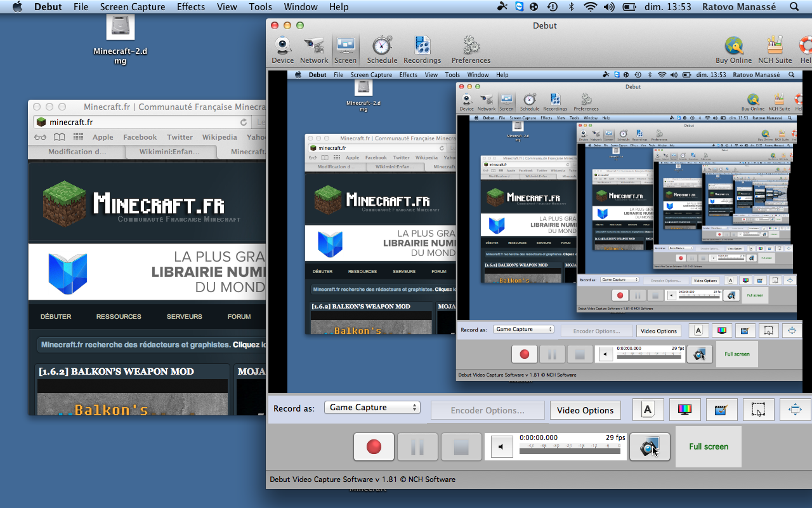The image size is (812, 508).
Task: Click the Stop recording button
Action: (461, 447)
